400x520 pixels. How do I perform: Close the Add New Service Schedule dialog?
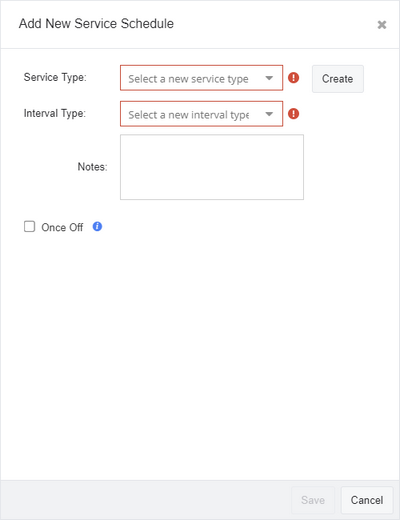pos(382,25)
